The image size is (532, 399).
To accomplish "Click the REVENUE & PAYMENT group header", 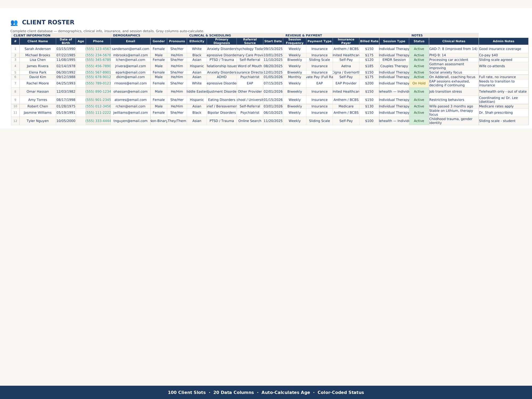I will pos(346,35).
